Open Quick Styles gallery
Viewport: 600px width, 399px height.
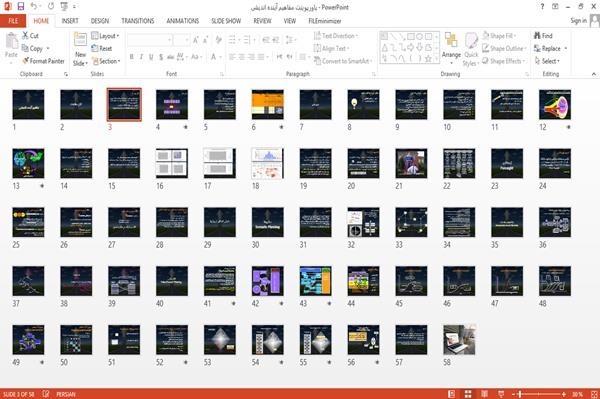click(x=471, y=50)
